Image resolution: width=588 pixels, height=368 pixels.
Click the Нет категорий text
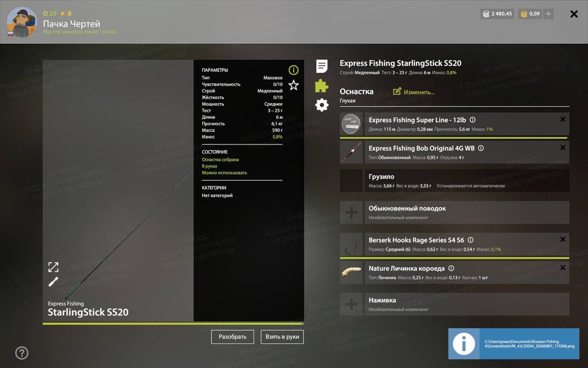click(217, 195)
